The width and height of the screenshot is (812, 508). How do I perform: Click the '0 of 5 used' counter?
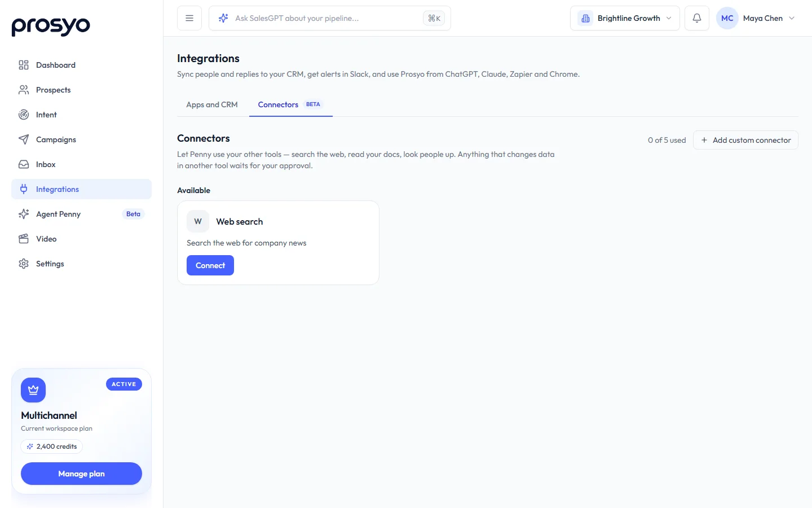[667, 140]
